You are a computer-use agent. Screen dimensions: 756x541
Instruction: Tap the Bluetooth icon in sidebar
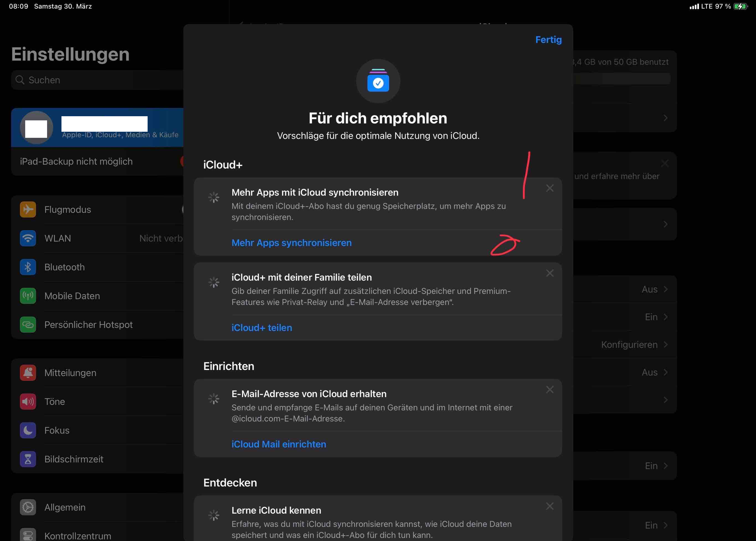[28, 267]
